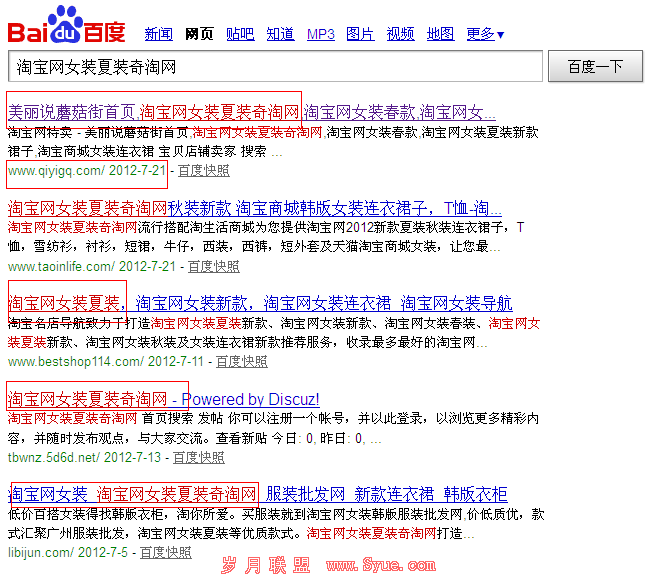This screenshot has height=575, width=655.
Task: Switch to the 图片 images tab
Action: pyautogui.click(x=360, y=34)
